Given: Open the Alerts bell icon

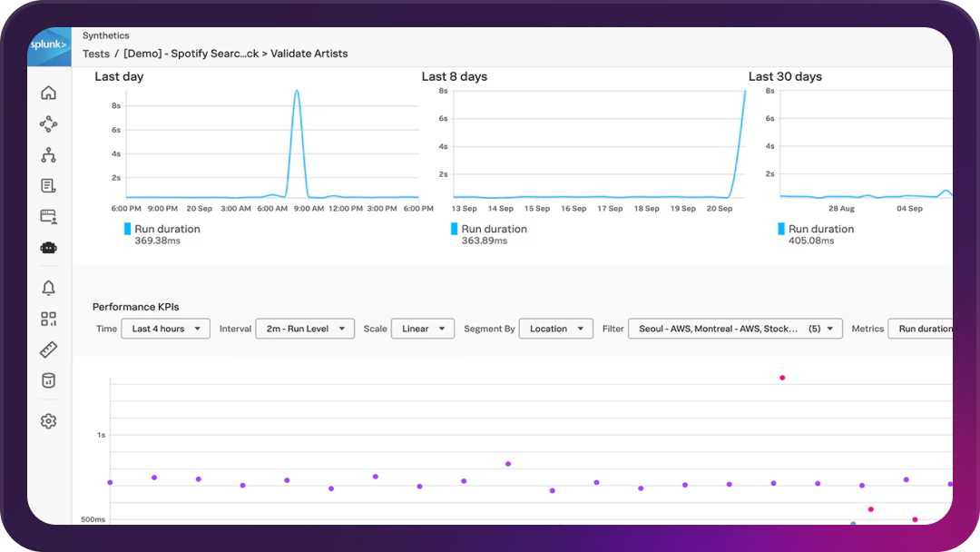Looking at the screenshot, I should [x=48, y=287].
